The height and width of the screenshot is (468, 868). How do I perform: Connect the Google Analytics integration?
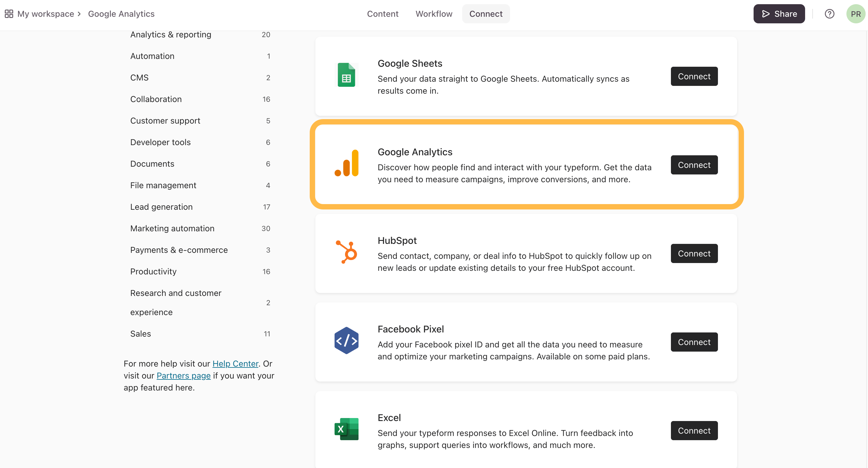pos(694,165)
